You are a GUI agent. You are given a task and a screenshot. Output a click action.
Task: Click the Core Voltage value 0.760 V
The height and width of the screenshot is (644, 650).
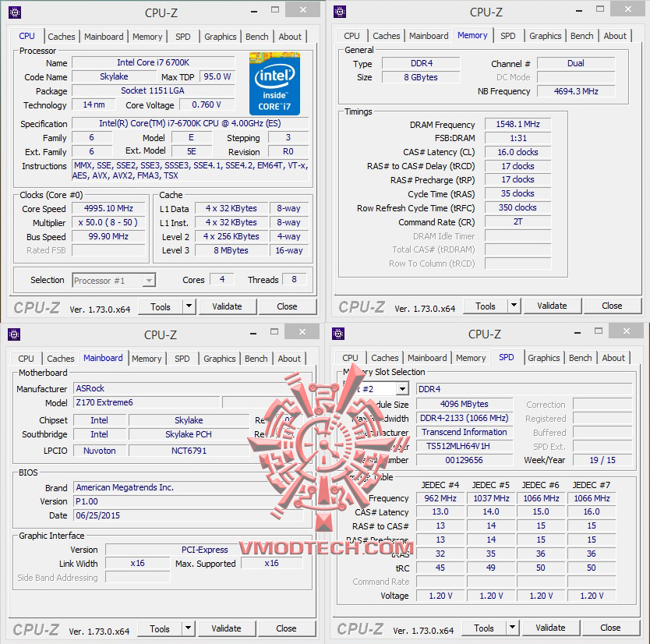coord(207,104)
